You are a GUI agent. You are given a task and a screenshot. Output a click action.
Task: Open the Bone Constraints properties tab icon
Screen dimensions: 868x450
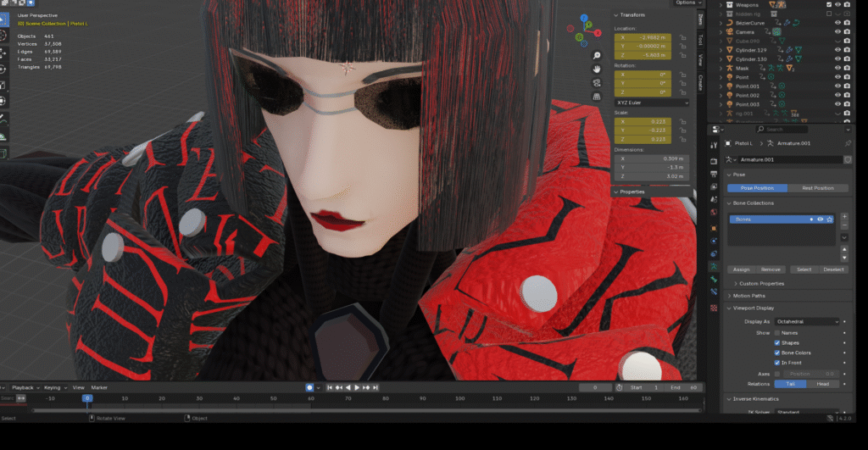(x=714, y=292)
